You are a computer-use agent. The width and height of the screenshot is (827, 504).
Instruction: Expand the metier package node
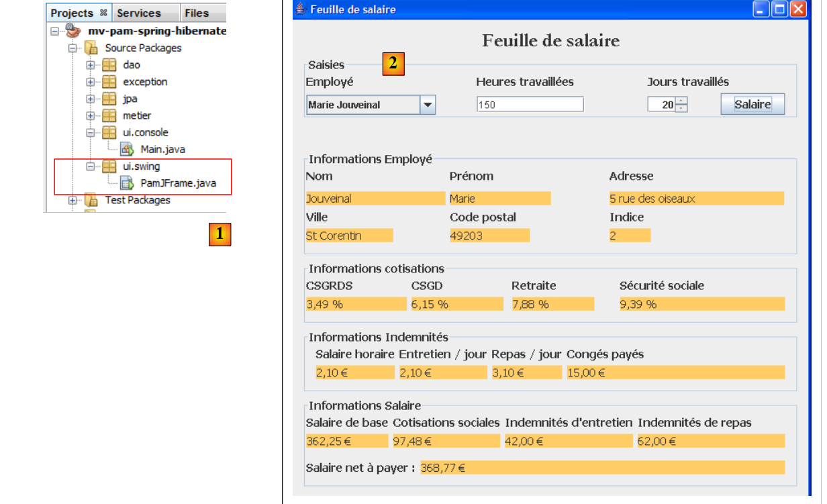(91, 115)
